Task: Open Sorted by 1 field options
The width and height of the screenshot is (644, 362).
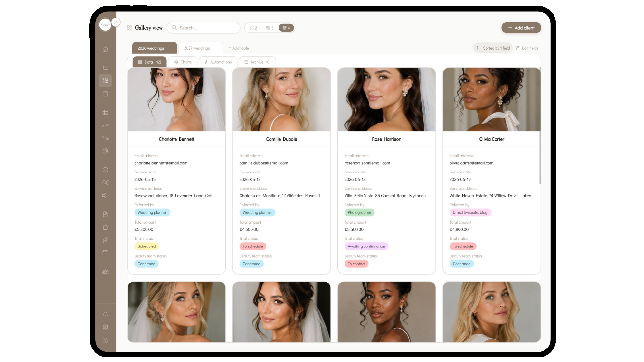Action: pos(493,48)
